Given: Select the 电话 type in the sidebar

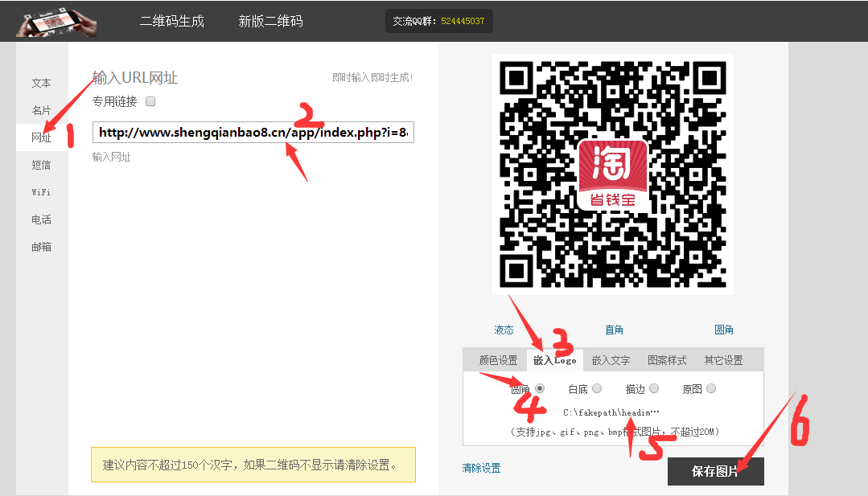Looking at the screenshot, I should [x=41, y=219].
